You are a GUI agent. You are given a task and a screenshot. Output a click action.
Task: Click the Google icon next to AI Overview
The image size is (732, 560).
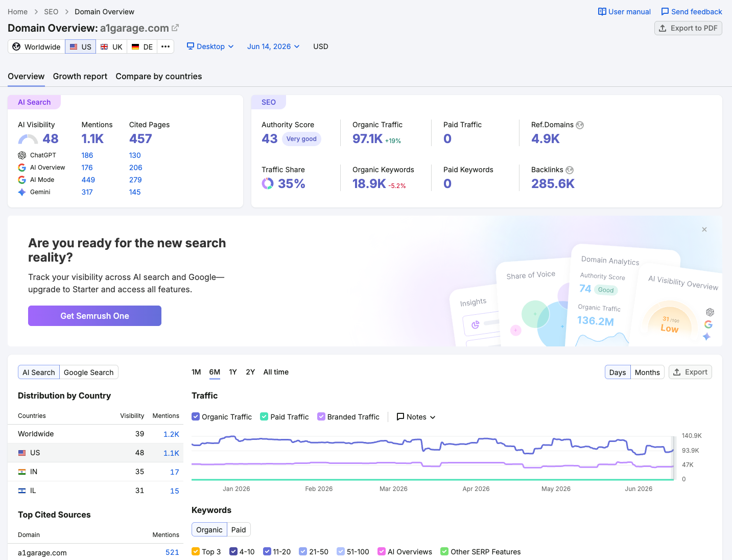pos(22,168)
